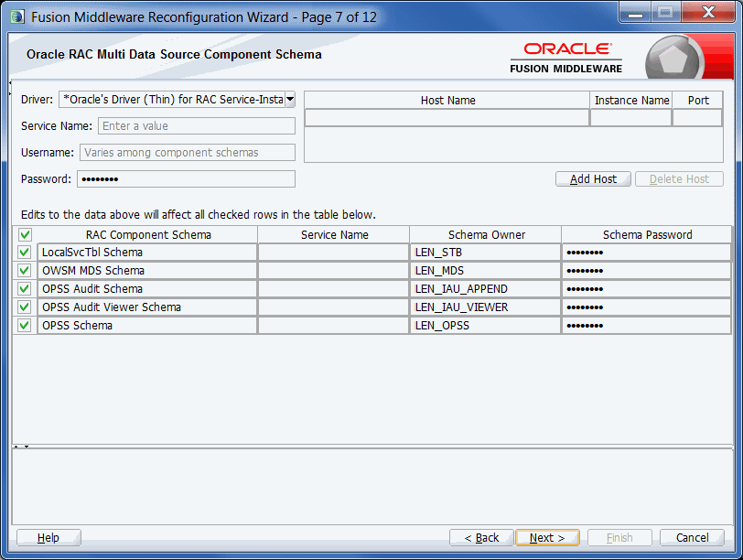
Task: Click the wizard application icon in title bar
Action: tap(17, 17)
